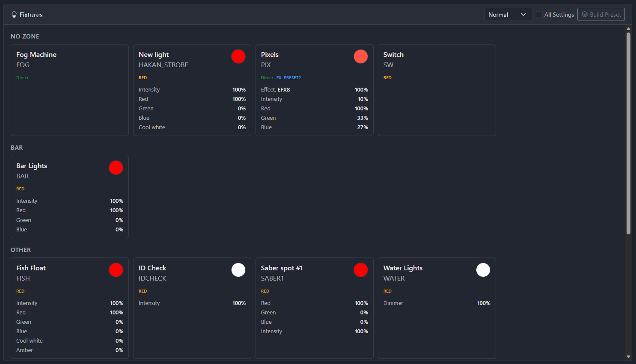636x364 pixels.
Task: Click the New light red color swatch
Action: pyautogui.click(x=238, y=56)
